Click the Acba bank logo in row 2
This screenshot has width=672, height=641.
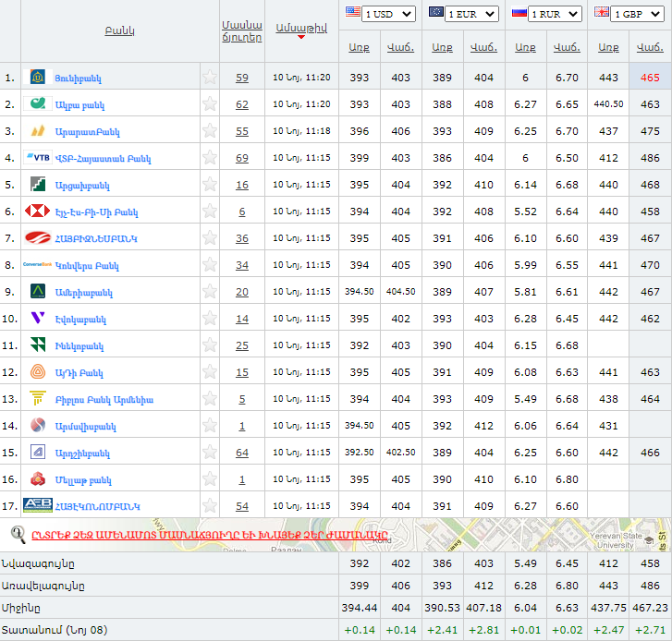coord(38,103)
